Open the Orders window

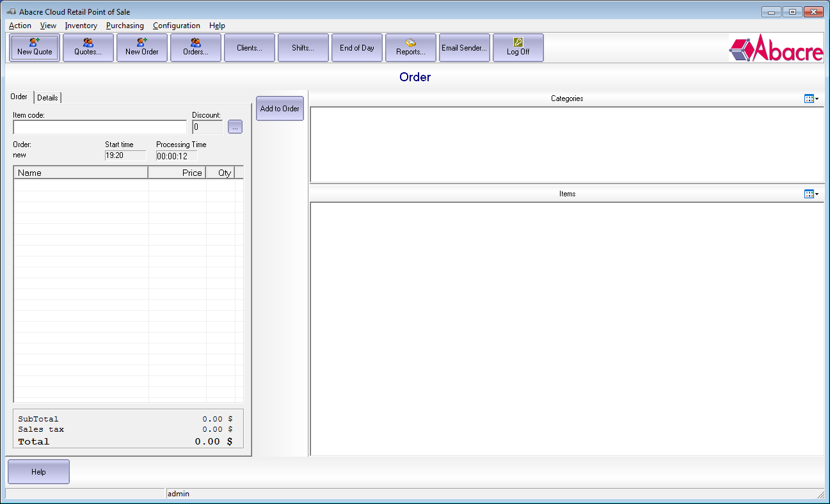[x=195, y=47]
